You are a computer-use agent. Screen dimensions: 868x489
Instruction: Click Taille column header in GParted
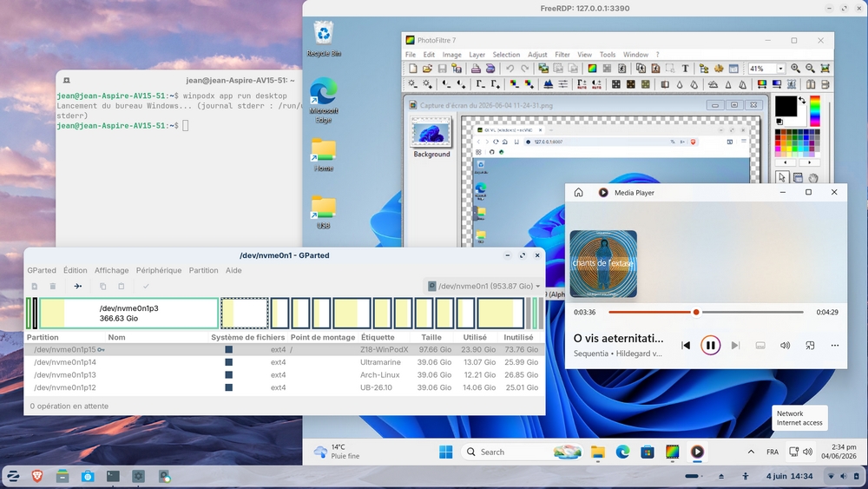431,337
